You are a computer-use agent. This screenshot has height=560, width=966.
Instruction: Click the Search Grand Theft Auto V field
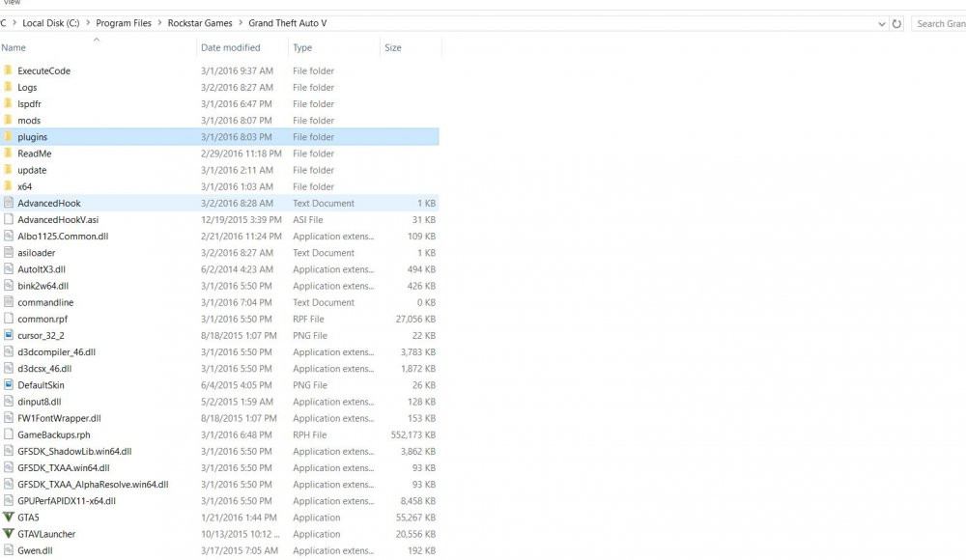[x=938, y=23]
